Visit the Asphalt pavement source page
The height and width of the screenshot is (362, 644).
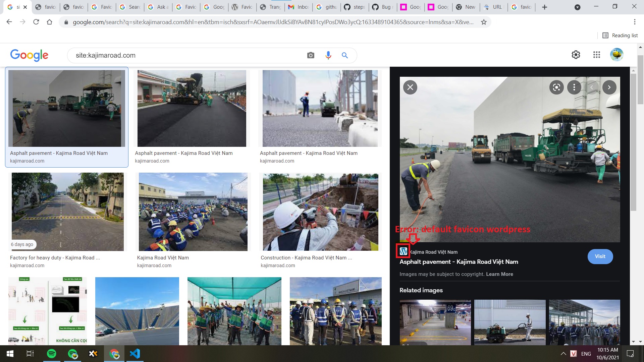coord(600,256)
